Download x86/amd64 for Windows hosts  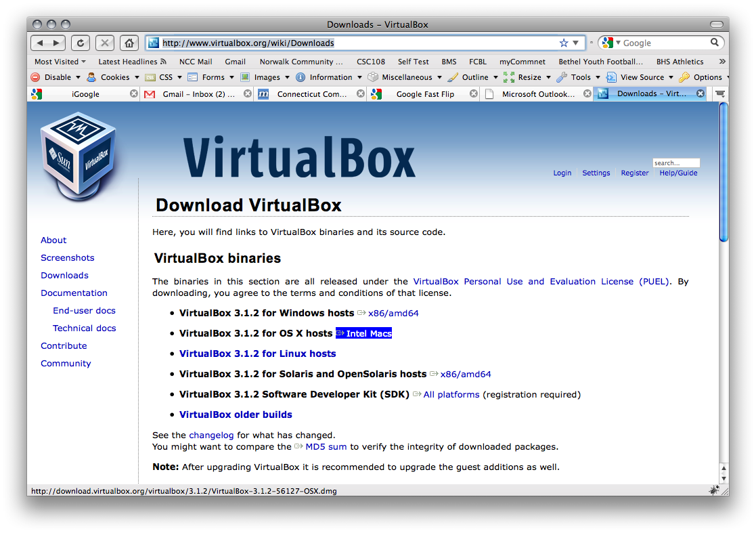pyautogui.click(x=393, y=313)
